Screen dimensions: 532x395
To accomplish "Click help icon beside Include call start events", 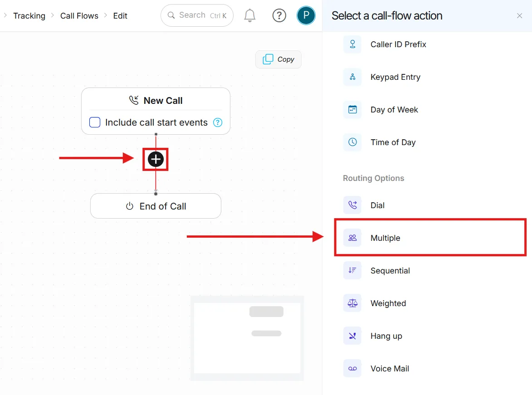I will point(218,122).
